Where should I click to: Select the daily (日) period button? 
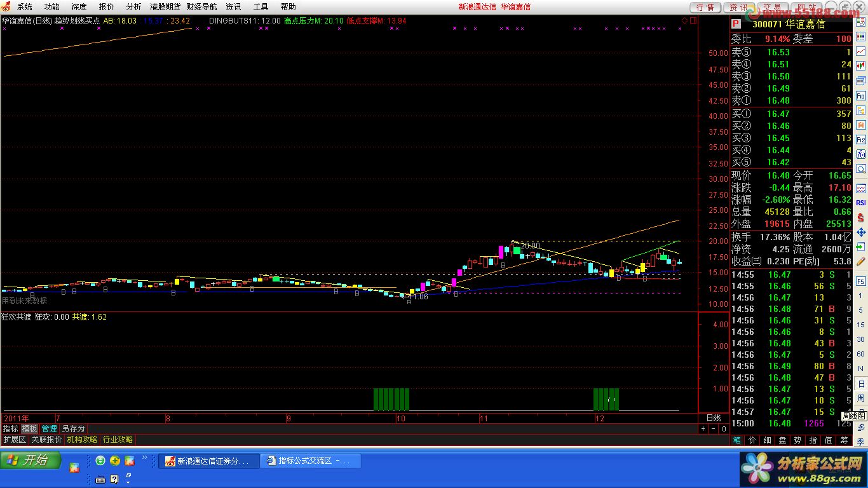pos(860,384)
